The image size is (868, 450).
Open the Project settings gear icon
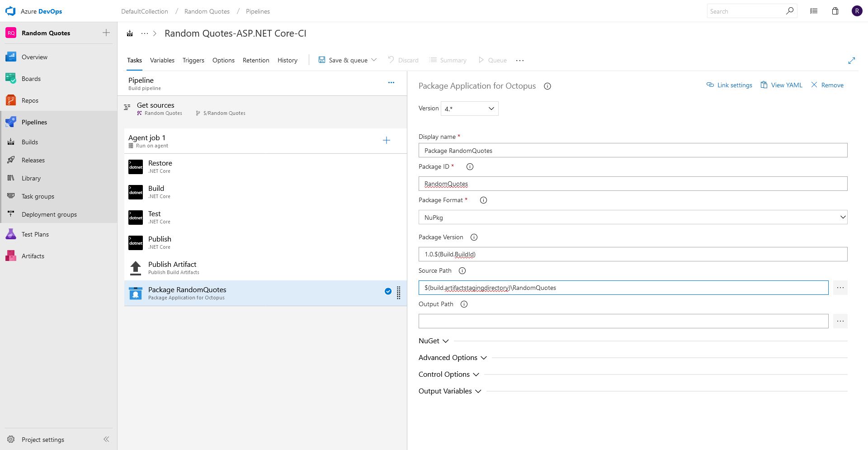point(11,440)
